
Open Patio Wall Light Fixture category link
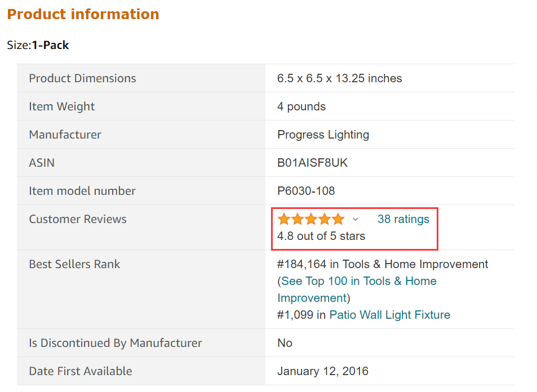tap(389, 315)
